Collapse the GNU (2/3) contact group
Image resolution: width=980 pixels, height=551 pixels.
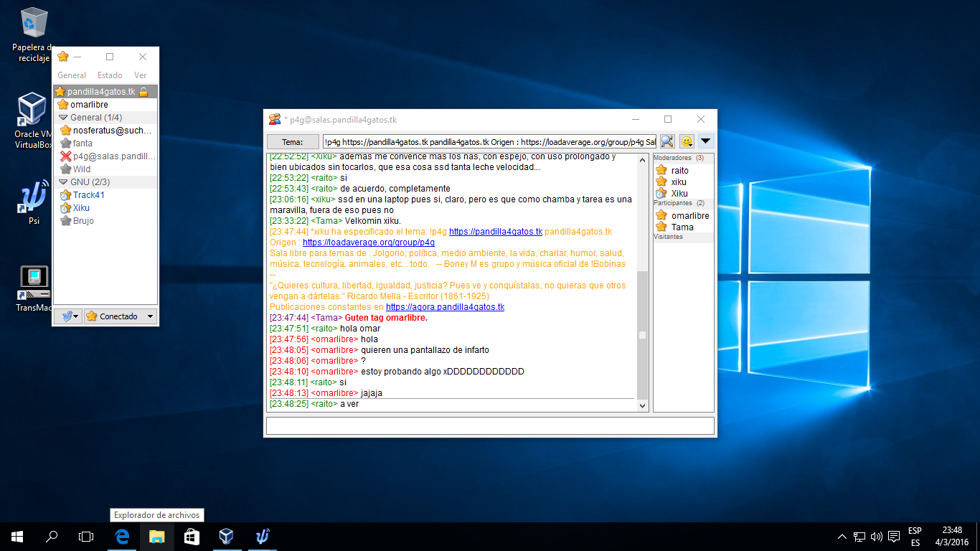click(x=63, y=182)
